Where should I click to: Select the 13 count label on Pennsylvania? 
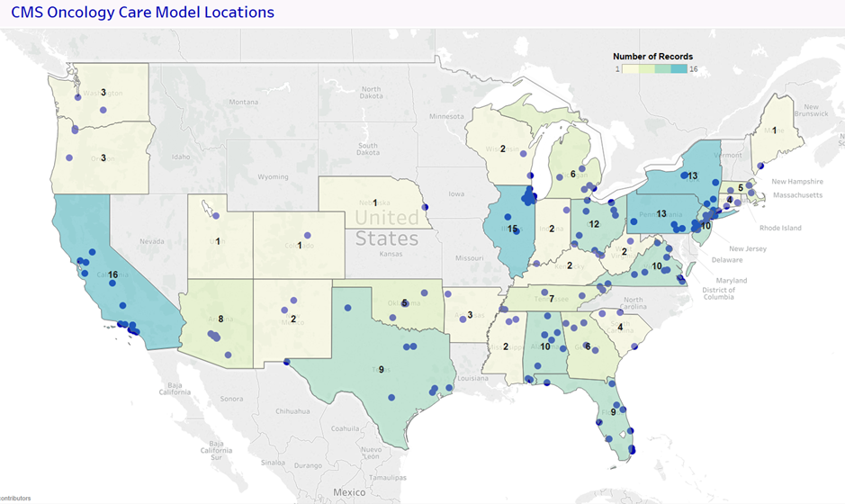661,213
